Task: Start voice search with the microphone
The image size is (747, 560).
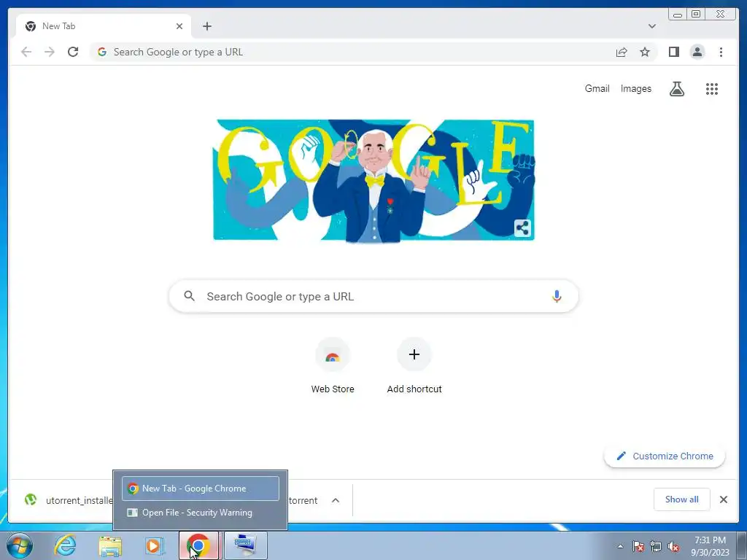Action: click(557, 296)
